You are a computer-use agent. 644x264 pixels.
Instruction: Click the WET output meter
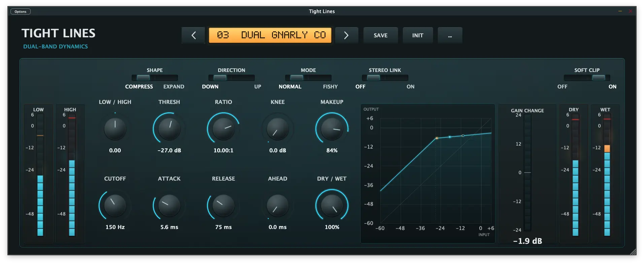coord(607,175)
